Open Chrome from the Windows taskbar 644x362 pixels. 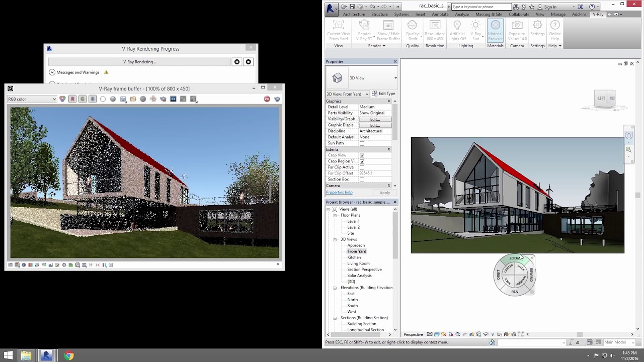[69, 355]
